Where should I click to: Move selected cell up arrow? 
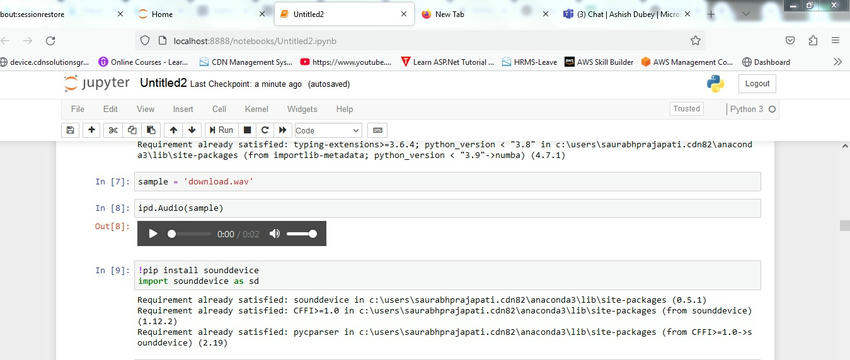tap(173, 130)
